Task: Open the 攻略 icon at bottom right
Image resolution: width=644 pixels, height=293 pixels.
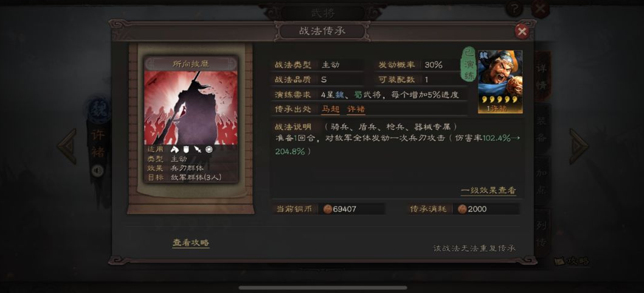Action: (x=572, y=261)
